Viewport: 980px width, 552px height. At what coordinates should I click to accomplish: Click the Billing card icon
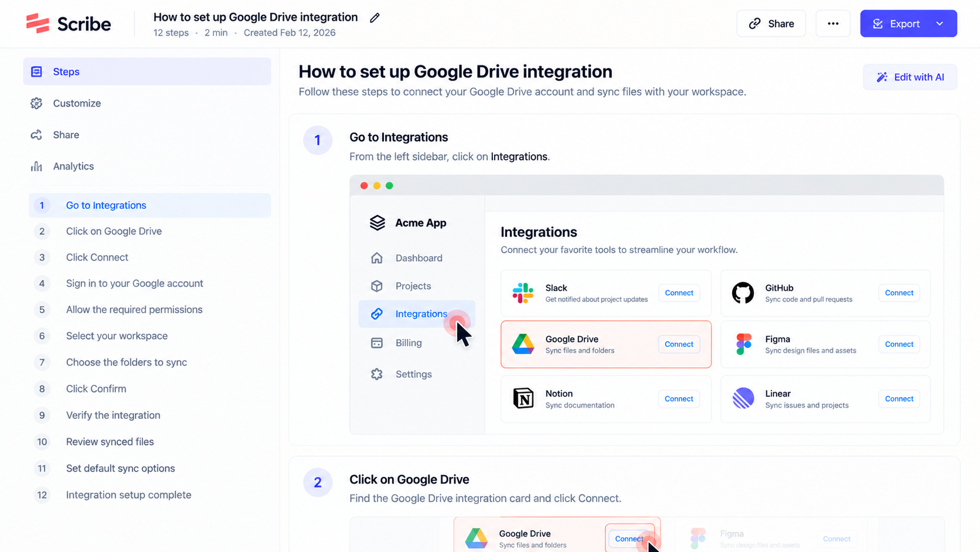pos(377,343)
